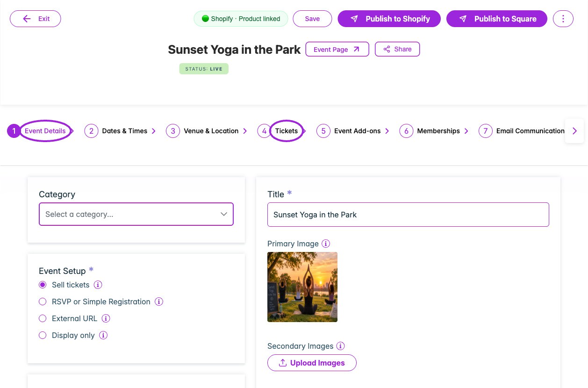Switch to the Tickets step

coord(287,131)
